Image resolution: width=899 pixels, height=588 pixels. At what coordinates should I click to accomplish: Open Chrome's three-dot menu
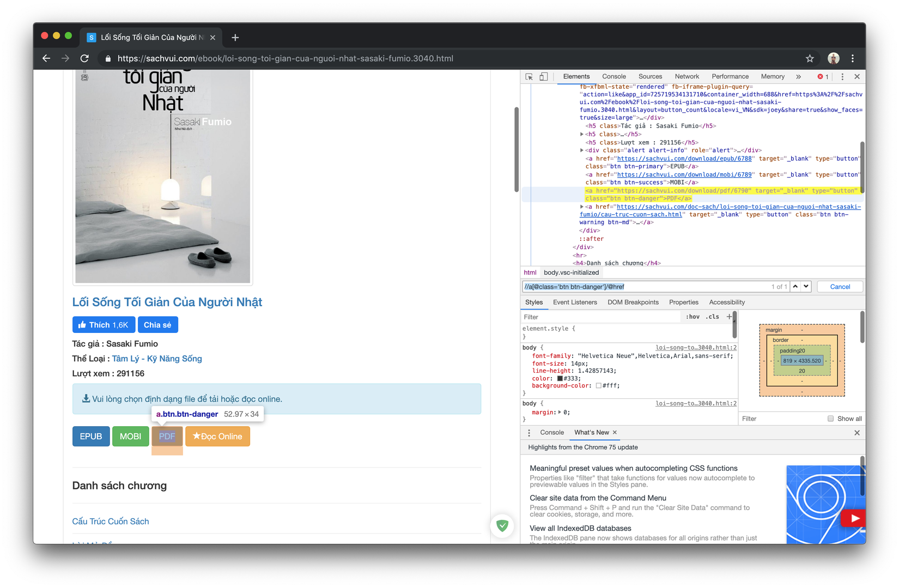853,58
